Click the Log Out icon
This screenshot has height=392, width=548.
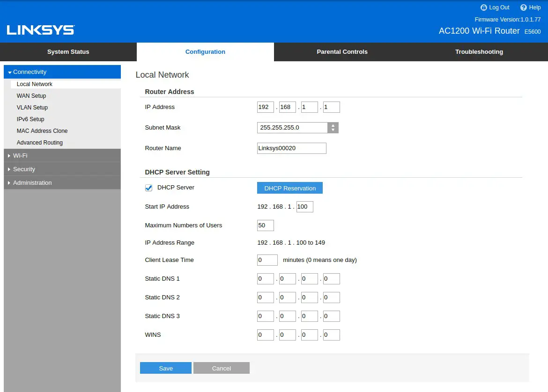(x=483, y=7)
